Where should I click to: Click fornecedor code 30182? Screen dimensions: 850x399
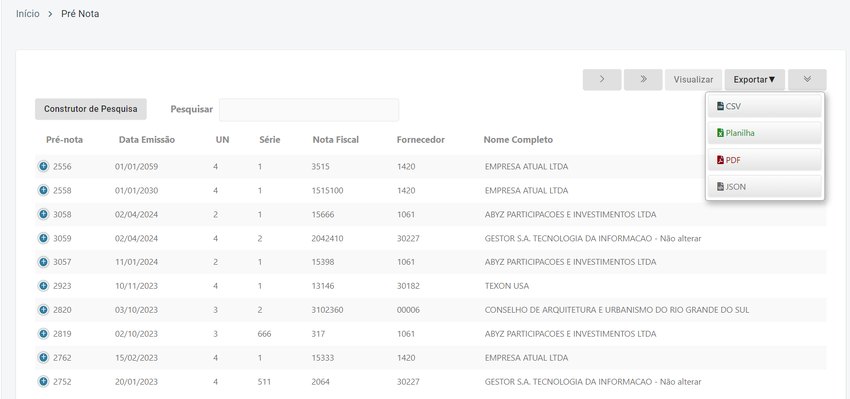coord(408,286)
